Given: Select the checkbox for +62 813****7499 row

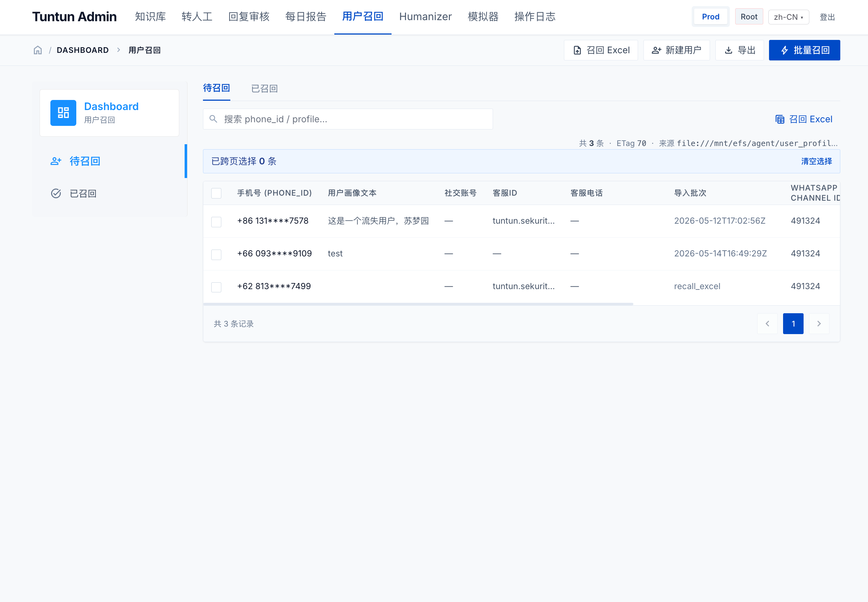Looking at the screenshot, I should point(216,287).
